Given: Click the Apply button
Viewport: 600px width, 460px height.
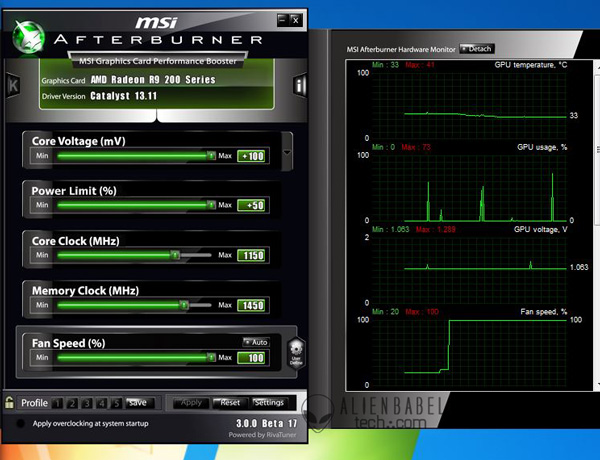Looking at the screenshot, I should 191,403.
